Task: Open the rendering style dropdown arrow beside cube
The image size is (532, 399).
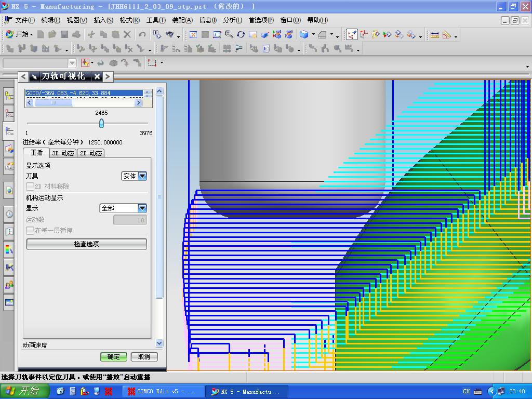Action: pyautogui.click(x=313, y=35)
